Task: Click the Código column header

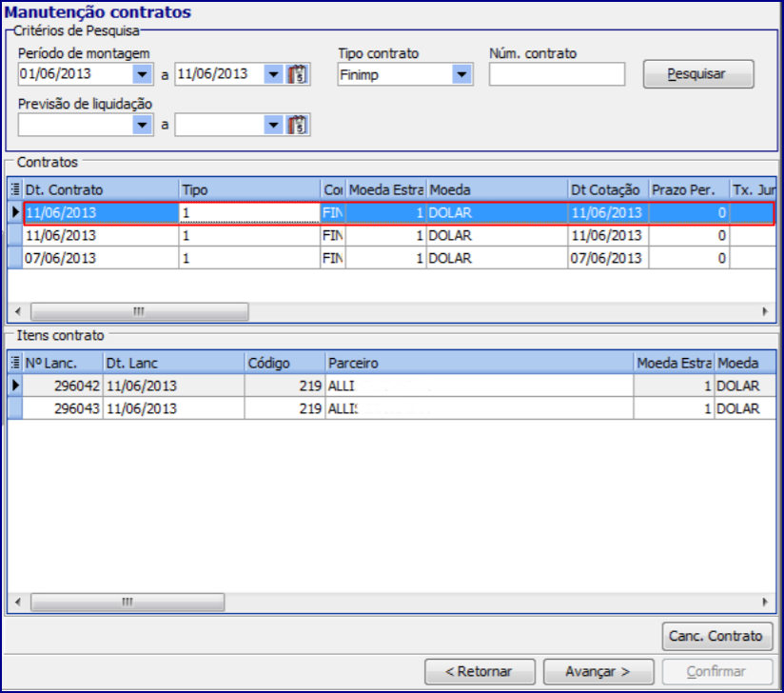Action: (285, 363)
